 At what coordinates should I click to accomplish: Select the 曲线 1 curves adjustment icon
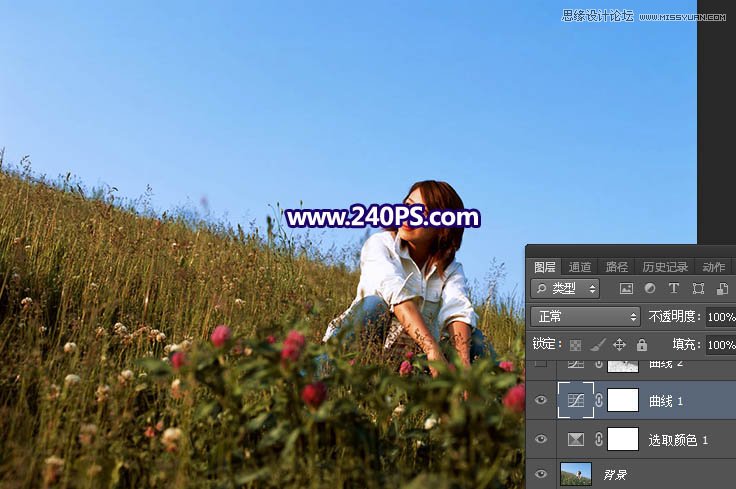tap(576, 400)
